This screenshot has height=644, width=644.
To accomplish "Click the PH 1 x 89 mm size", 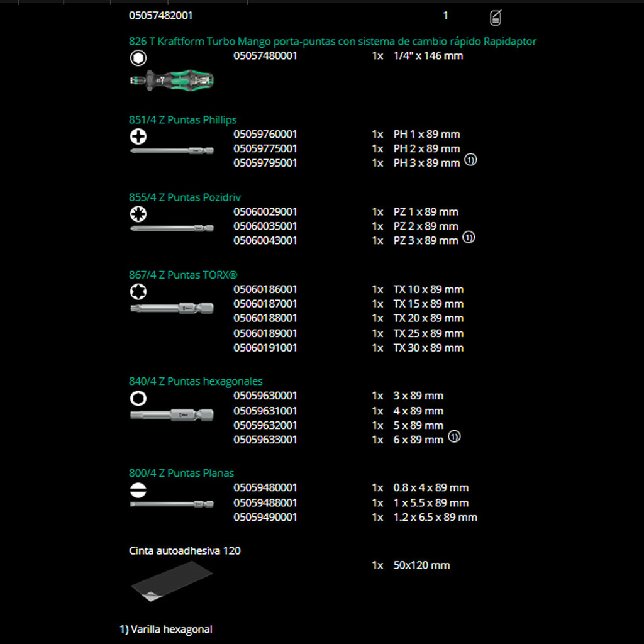I will [426, 135].
